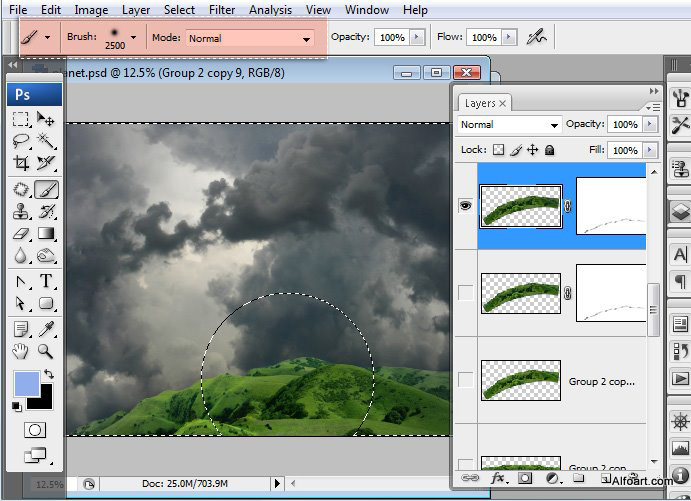Screen dimensions: 691x501
Task: Click the add layer style fx button
Action: pos(497,478)
